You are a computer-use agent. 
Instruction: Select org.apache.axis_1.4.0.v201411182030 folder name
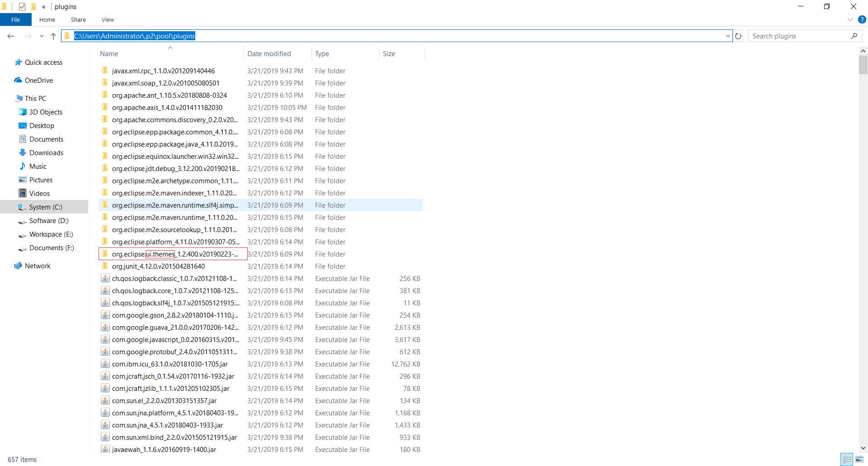pyautogui.click(x=167, y=108)
